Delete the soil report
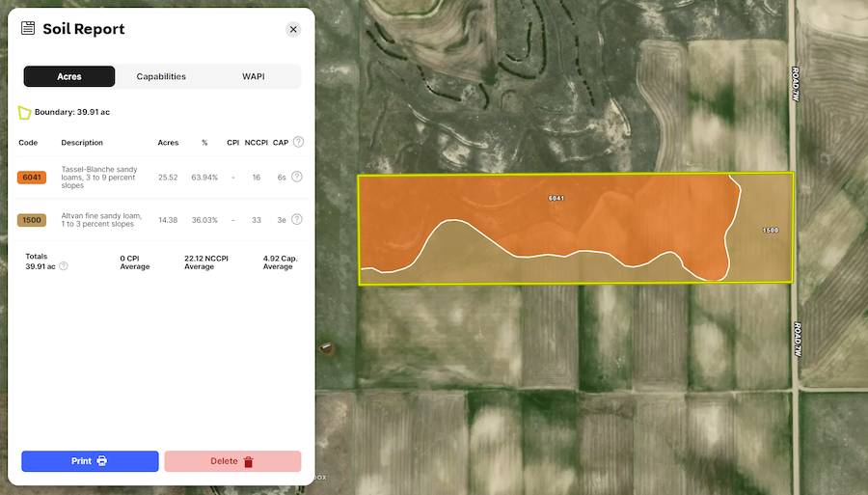 pos(232,461)
